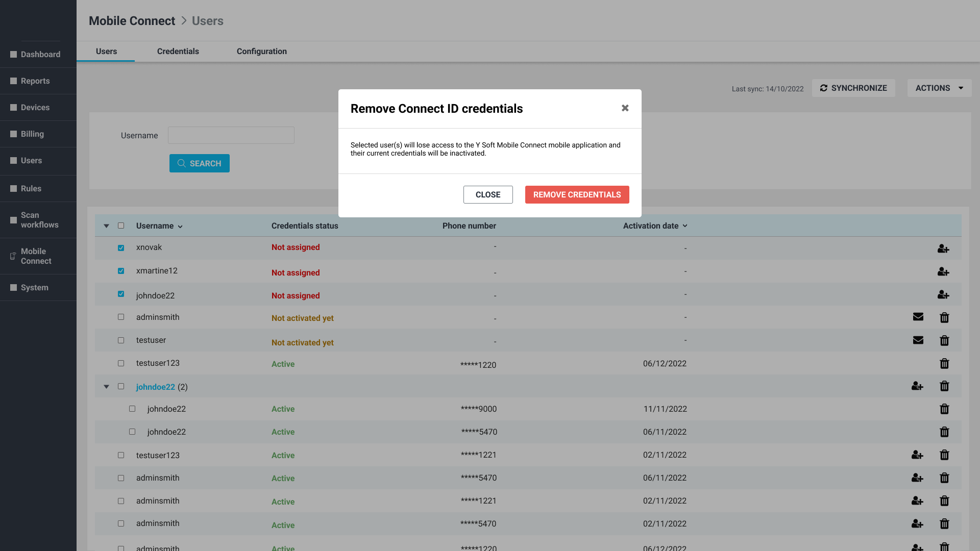The width and height of the screenshot is (980, 551).
Task: Check the testuser checkbox
Action: click(121, 340)
